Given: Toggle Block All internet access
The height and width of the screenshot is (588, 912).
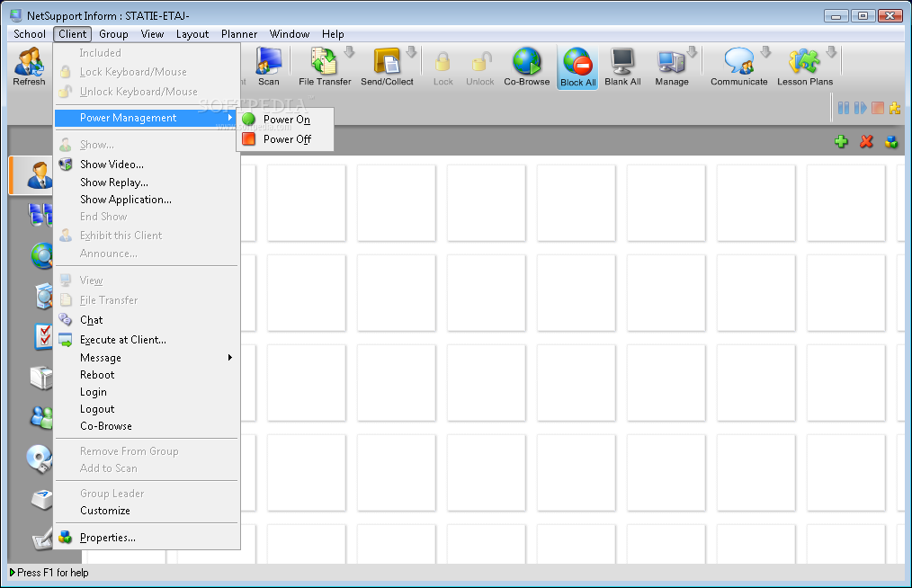Looking at the screenshot, I should 577,67.
